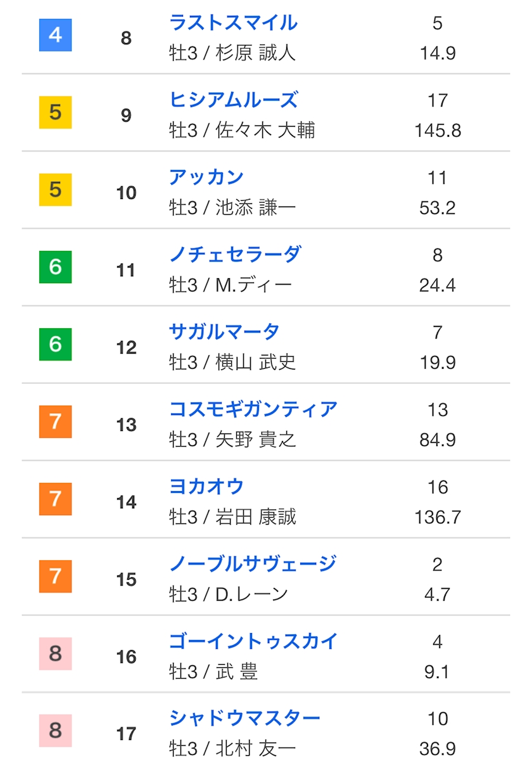This screenshot has width=532, height=768.
Task: Select the アッカン horse link
Action: 206,177
